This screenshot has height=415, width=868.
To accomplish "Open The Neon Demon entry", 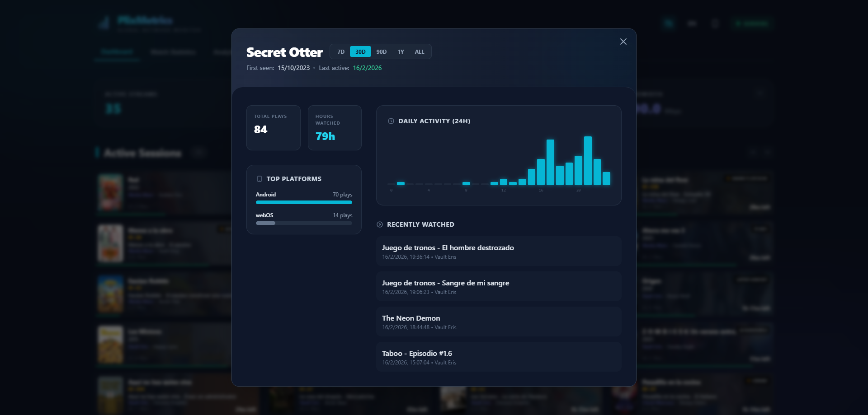I will coord(499,322).
